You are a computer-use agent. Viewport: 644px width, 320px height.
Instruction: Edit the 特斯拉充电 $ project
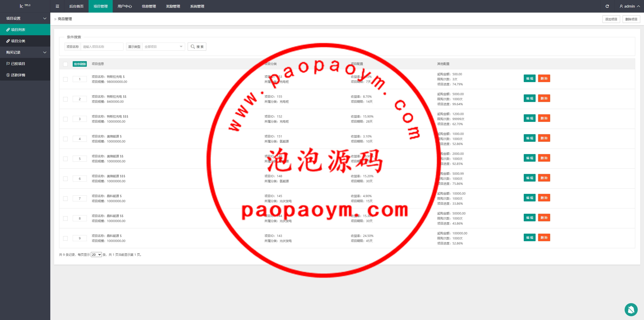(x=530, y=78)
